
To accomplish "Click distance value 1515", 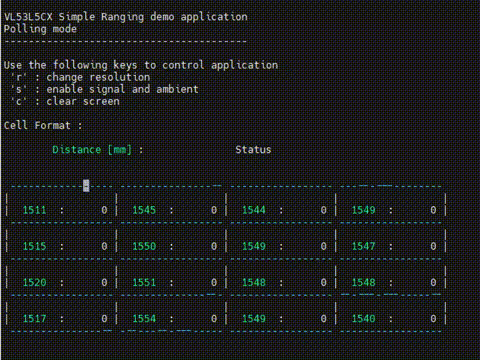I will coord(34,246).
